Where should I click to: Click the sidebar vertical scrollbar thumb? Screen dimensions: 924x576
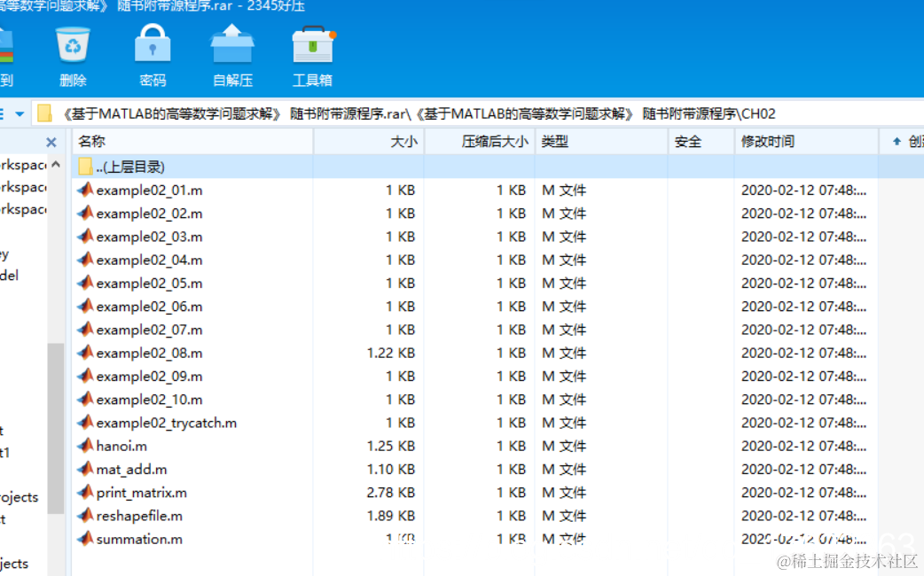[x=55, y=428]
